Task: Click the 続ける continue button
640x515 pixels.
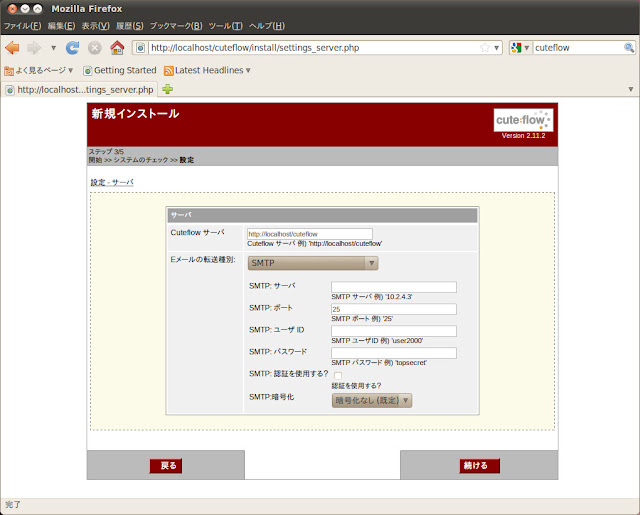Action: (x=480, y=466)
